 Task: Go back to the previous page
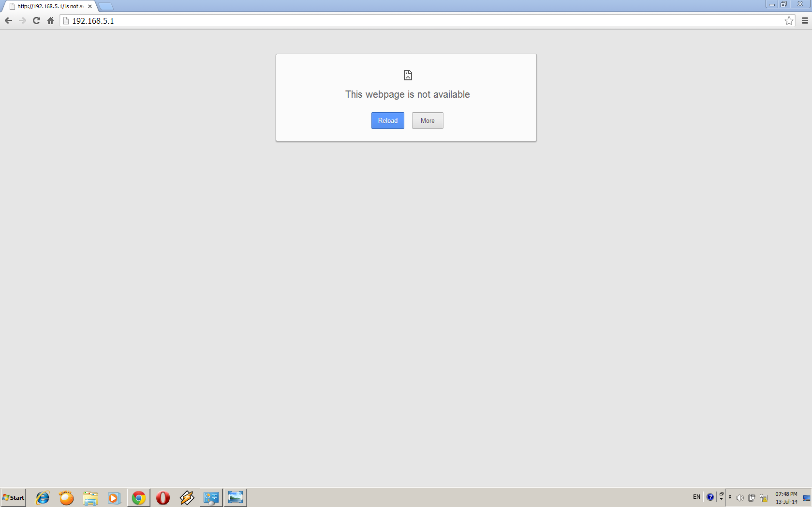tap(8, 21)
